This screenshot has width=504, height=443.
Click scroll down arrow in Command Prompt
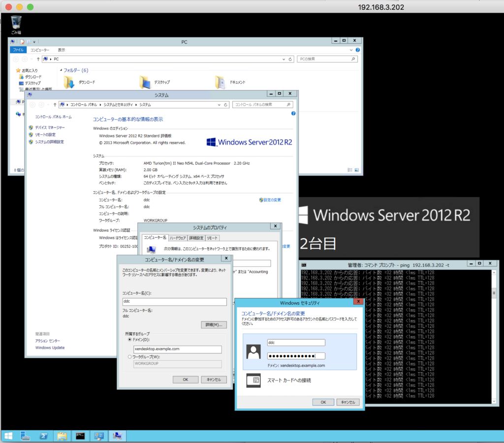(494, 401)
